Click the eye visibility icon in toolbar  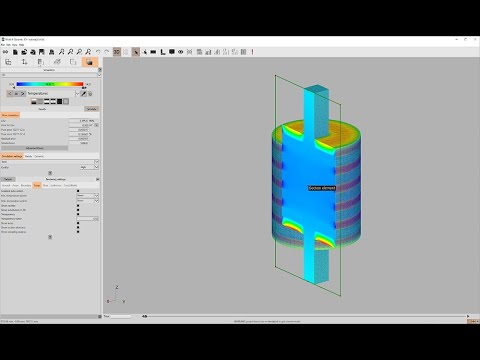(181, 52)
